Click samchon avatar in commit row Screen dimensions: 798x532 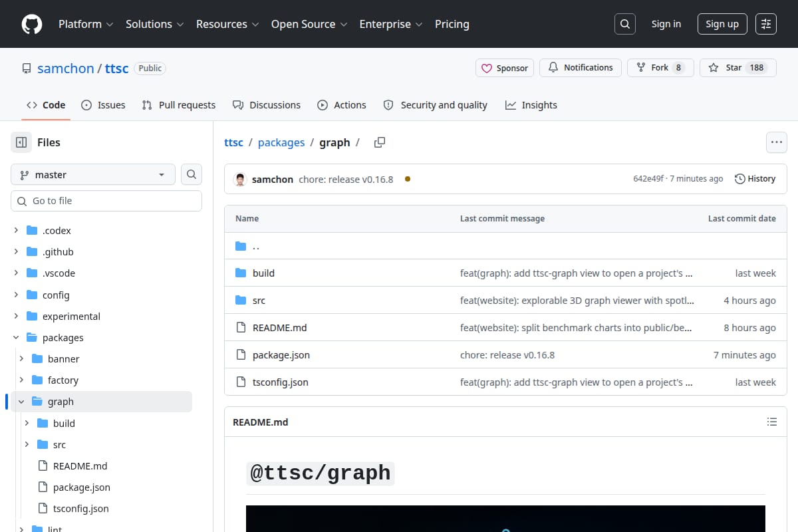240,179
